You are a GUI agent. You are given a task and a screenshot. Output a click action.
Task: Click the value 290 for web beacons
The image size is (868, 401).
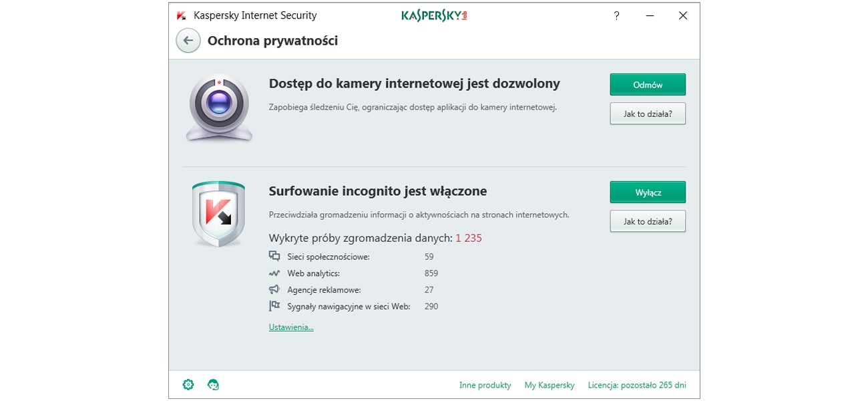[x=431, y=306]
